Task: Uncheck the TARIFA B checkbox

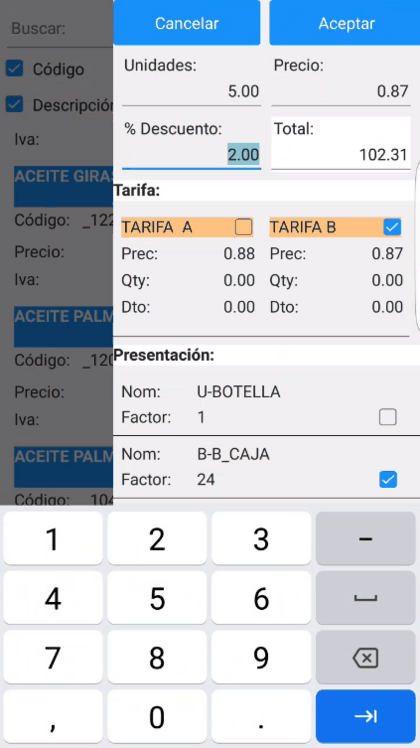Action: [x=392, y=228]
